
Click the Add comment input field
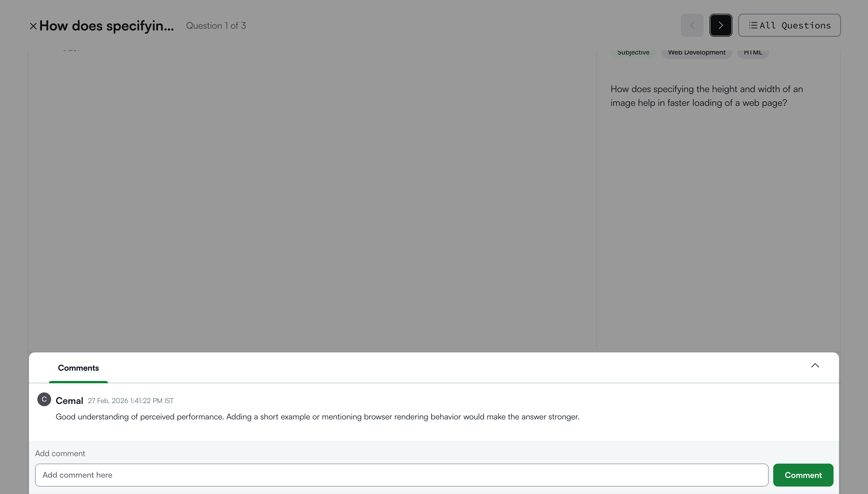pos(401,475)
